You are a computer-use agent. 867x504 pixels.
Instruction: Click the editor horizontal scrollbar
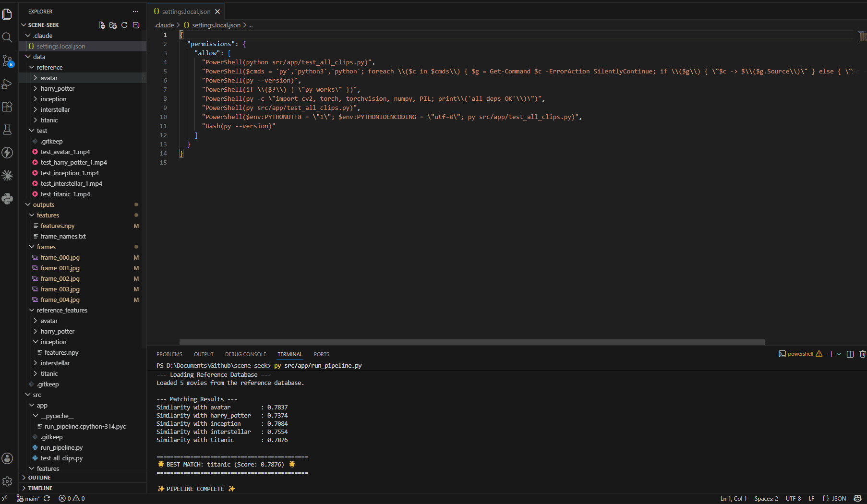(472, 342)
